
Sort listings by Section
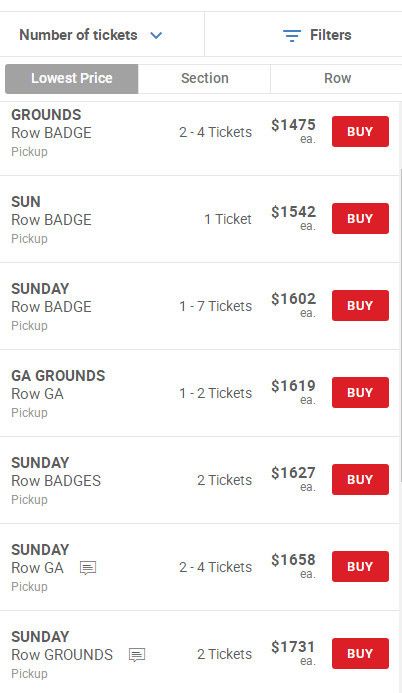pos(205,79)
